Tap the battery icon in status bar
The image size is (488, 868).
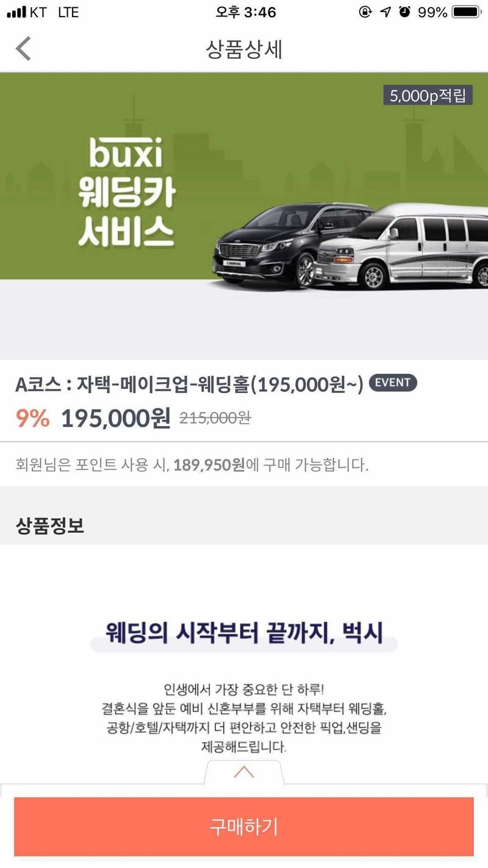tap(467, 12)
